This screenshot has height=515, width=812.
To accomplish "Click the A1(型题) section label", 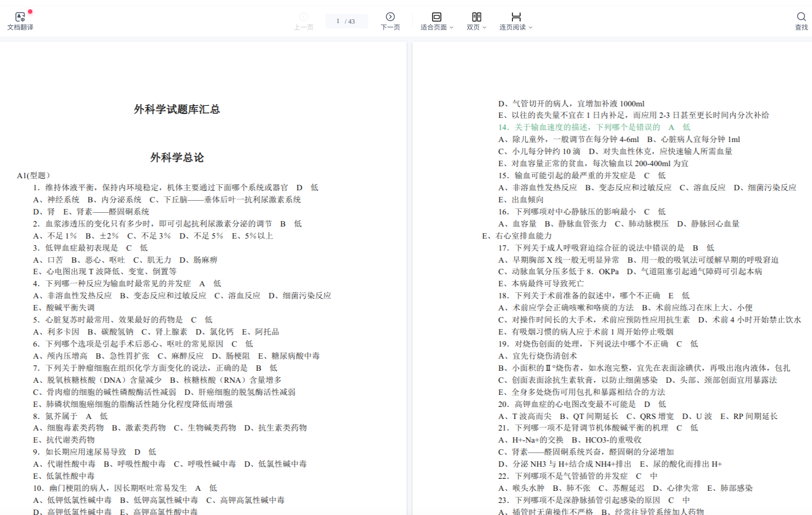I will pyautogui.click(x=33, y=176).
